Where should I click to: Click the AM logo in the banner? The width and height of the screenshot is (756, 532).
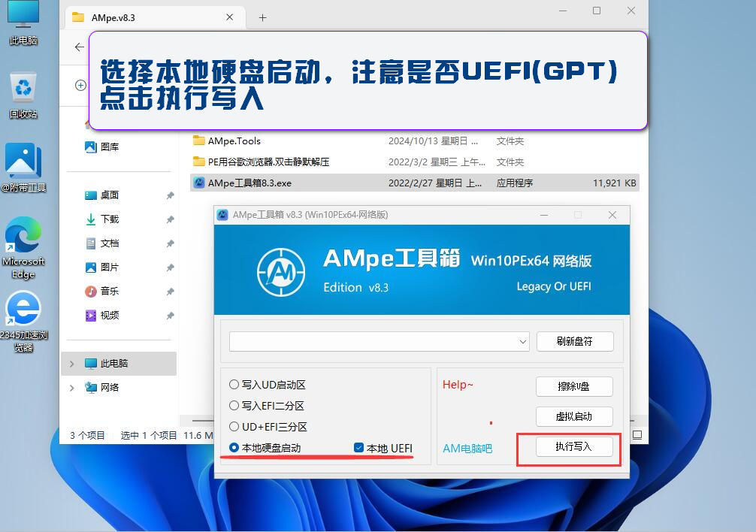coord(280,272)
